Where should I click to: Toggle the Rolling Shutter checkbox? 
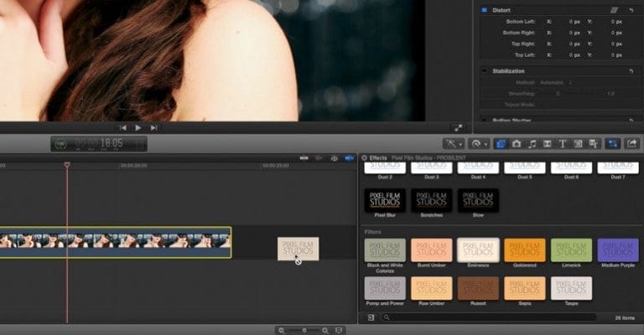click(484, 120)
